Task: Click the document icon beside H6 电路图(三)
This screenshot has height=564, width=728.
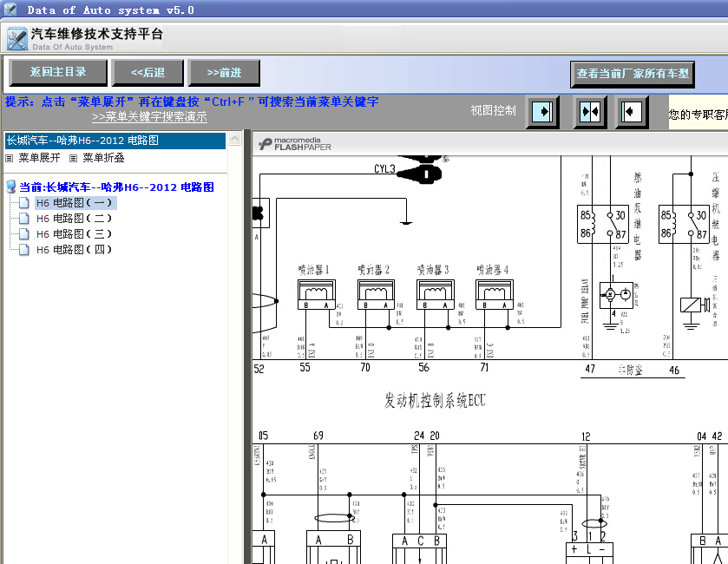Action: click(24, 234)
